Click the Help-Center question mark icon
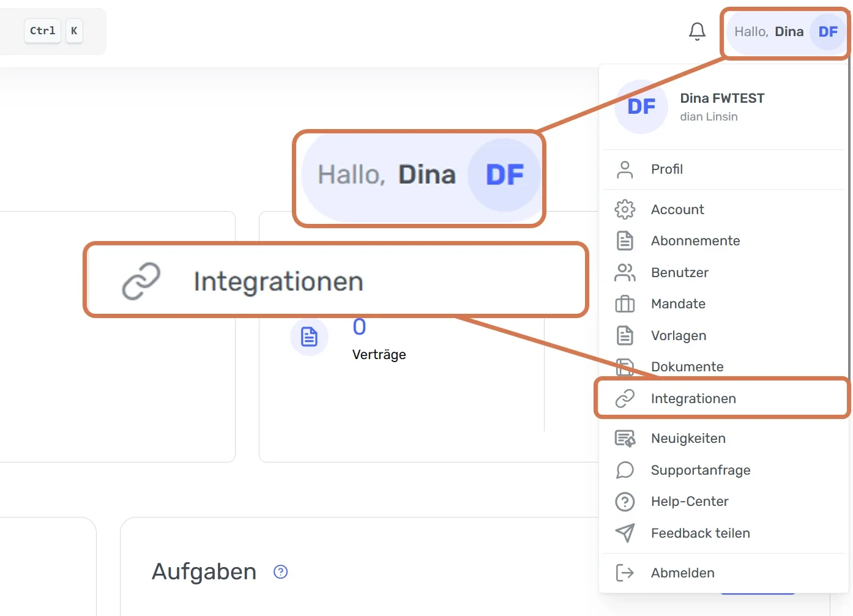This screenshot has width=853, height=616. 625,502
